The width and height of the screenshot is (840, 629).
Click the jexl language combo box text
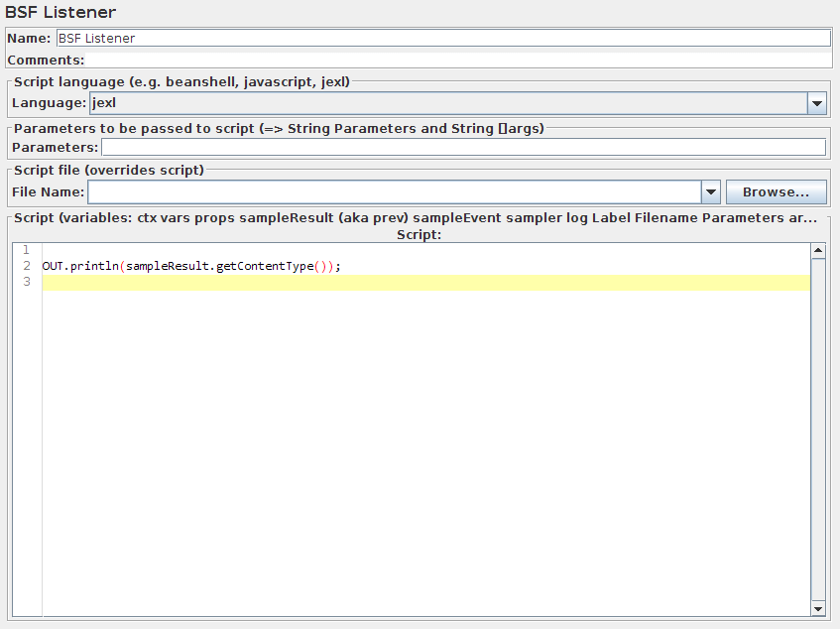tap(446, 103)
